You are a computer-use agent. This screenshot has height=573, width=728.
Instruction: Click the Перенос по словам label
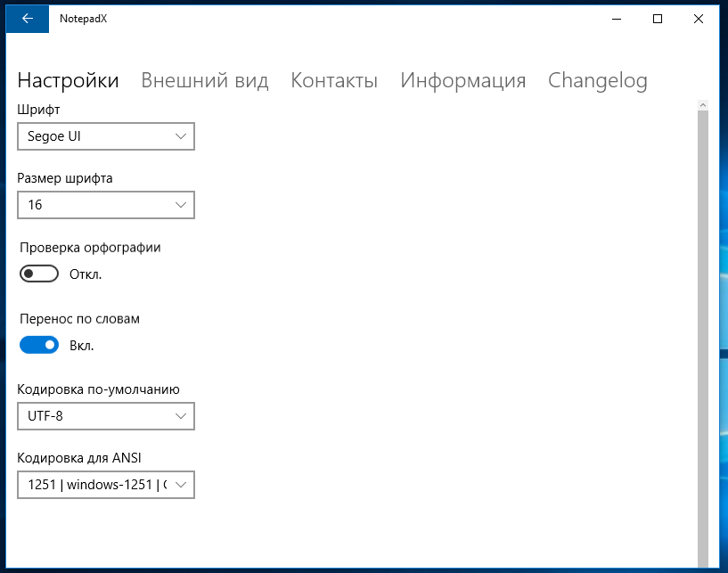[x=79, y=319]
